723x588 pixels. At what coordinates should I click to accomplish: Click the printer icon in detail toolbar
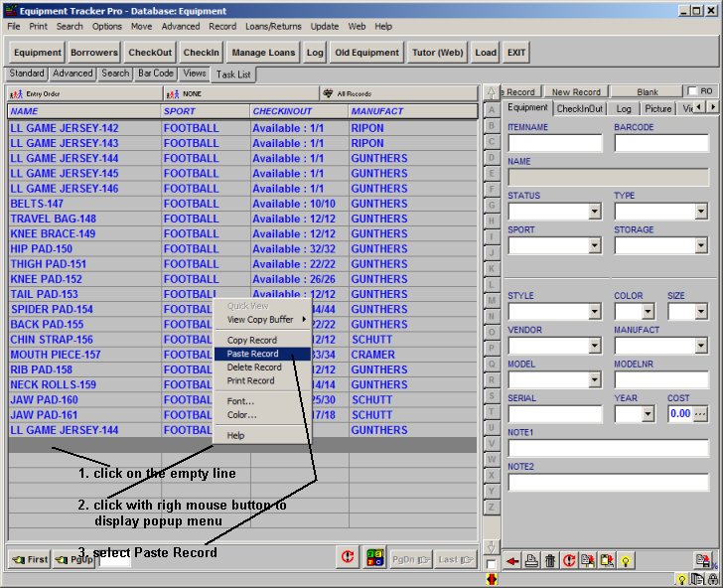[x=530, y=561]
